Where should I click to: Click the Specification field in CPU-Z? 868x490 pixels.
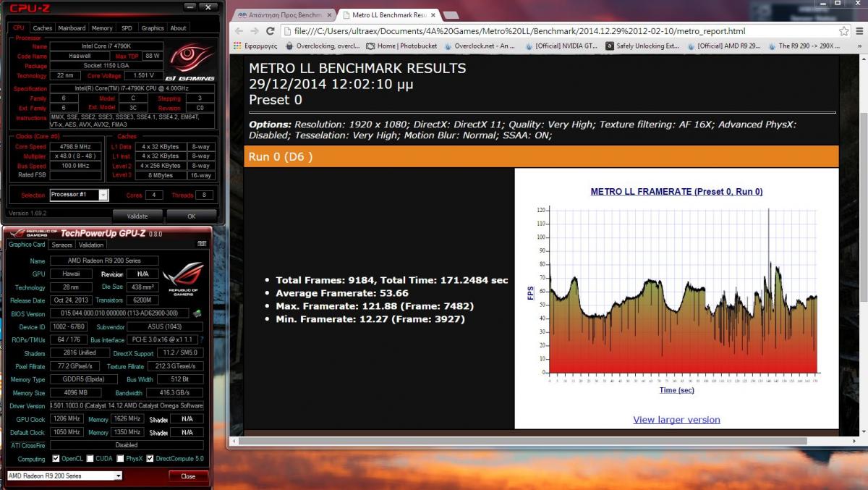tap(132, 89)
